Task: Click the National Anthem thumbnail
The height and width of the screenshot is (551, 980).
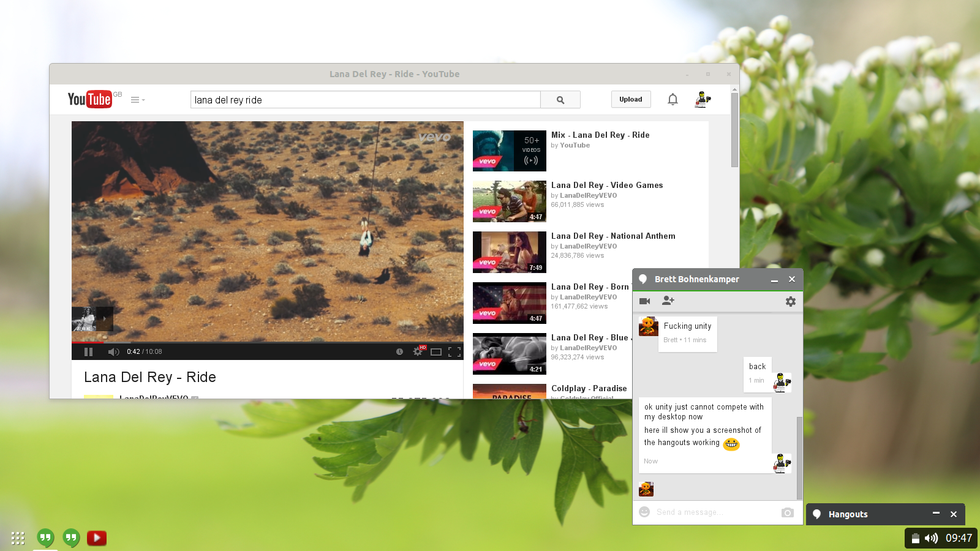Action: point(510,252)
